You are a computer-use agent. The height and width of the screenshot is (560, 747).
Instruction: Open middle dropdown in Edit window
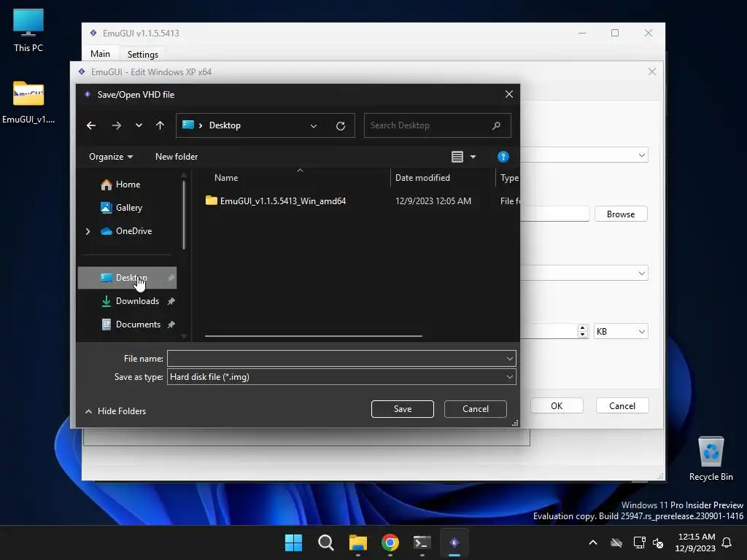click(642, 273)
